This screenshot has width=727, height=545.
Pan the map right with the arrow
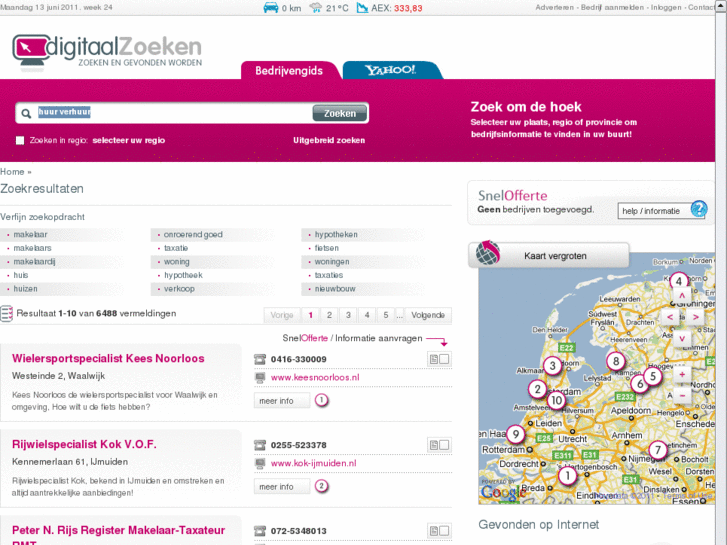tap(695, 317)
